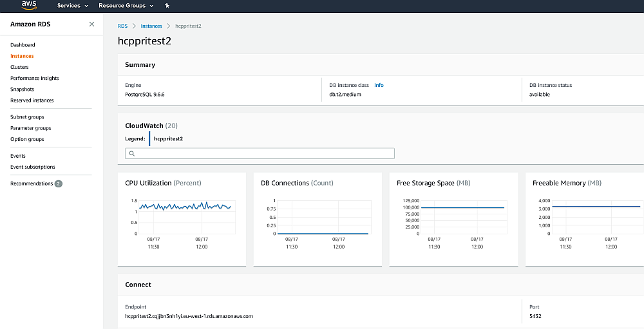Open the DB instance class Info link
The image size is (644, 329).
(x=379, y=85)
